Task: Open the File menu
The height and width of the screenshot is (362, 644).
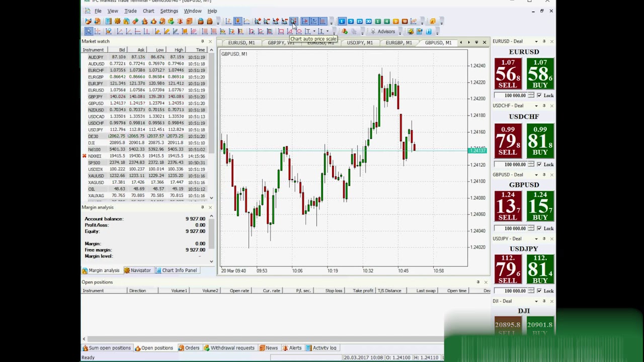Action: (x=98, y=11)
